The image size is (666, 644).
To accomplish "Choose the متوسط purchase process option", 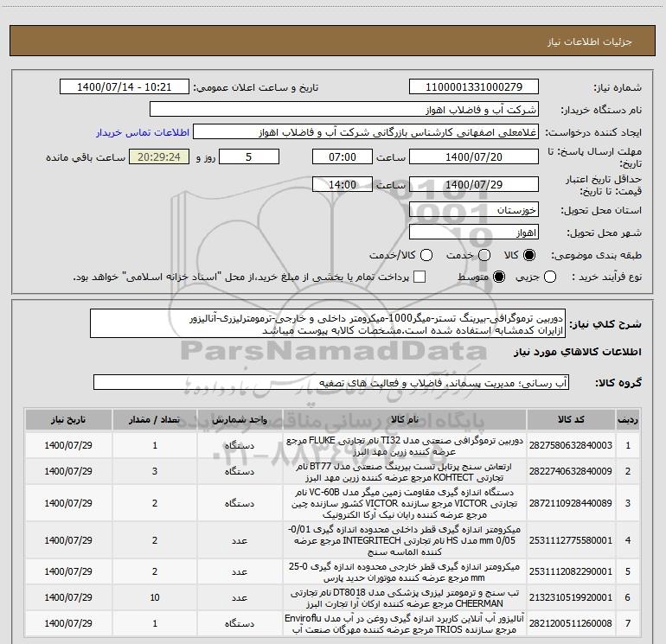I will (x=499, y=277).
